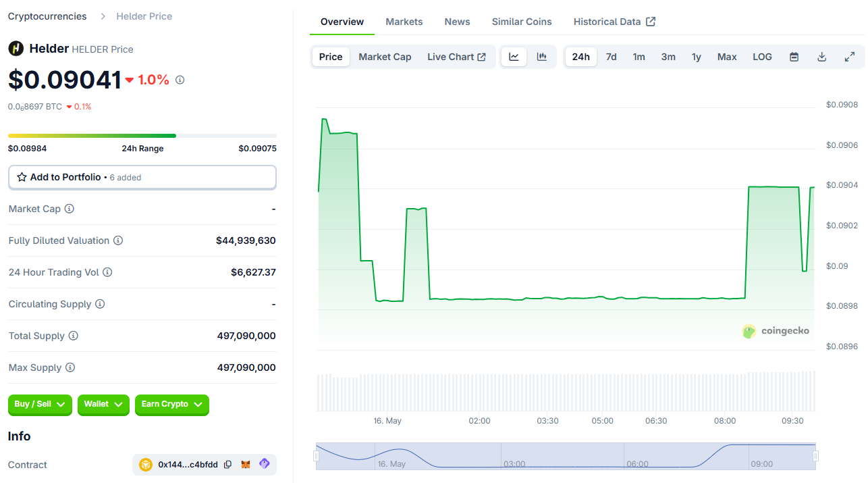Select the 7d time range
The image size is (868, 483).
pos(611,57)
